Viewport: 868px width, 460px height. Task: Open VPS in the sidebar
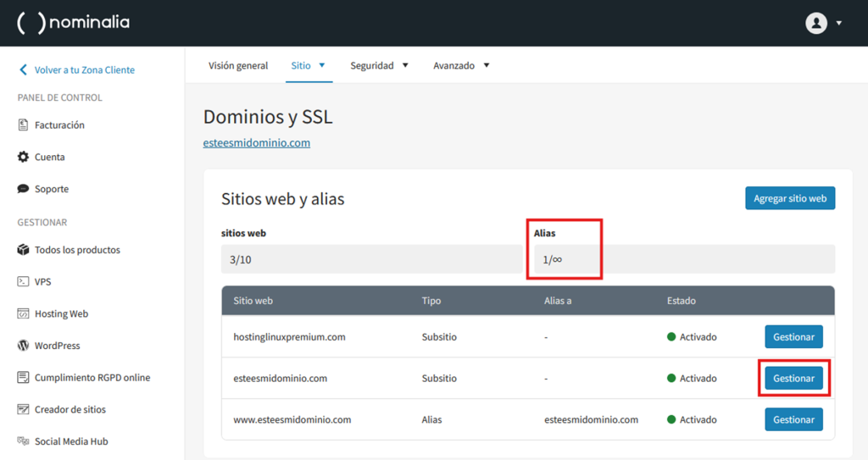point(42,282)
